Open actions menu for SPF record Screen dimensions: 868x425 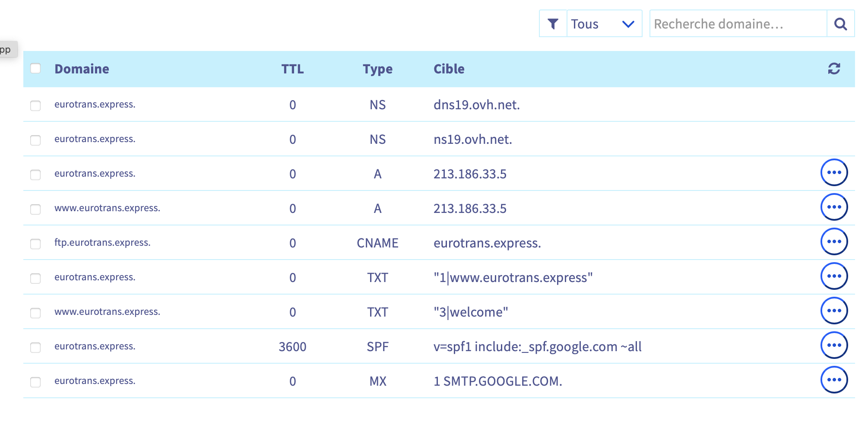(834, 346)
